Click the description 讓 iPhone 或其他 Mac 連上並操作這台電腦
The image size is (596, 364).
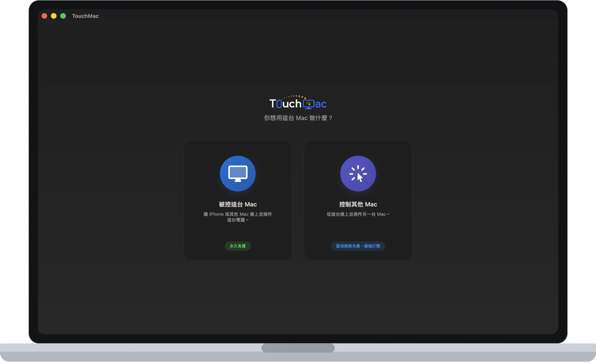pyautogui.click(x=238, y=217)
